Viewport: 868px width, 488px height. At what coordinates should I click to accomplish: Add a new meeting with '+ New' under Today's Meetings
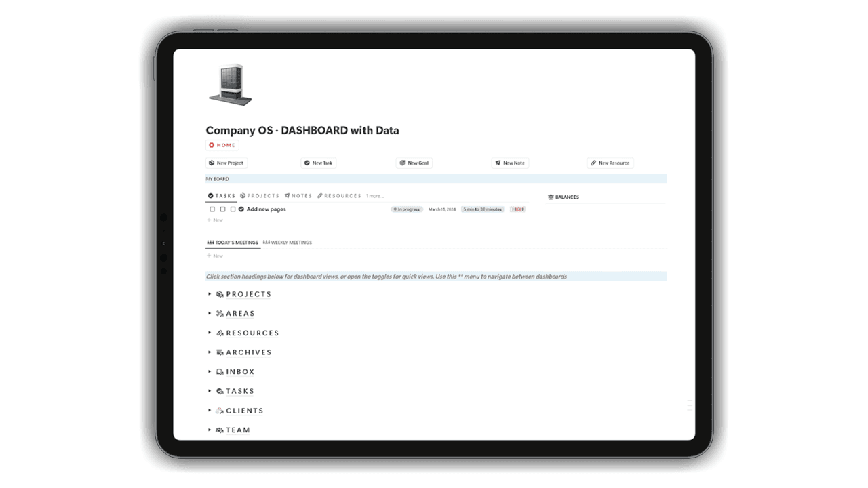coord(215,256)
